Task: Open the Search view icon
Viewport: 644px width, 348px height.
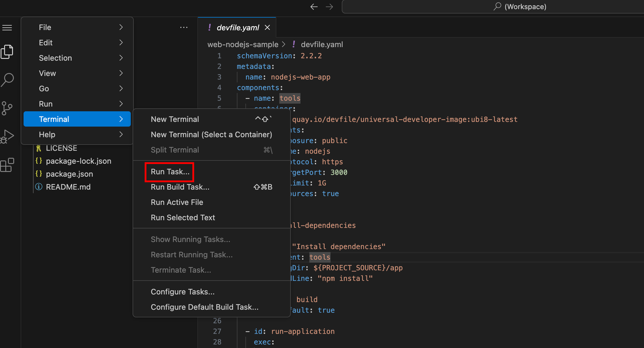Action: pos(8,79)
